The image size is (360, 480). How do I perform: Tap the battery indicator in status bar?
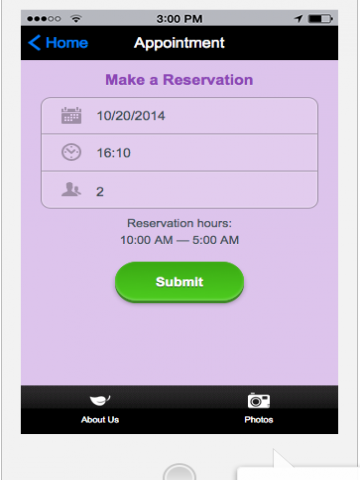tap(320, 19)
